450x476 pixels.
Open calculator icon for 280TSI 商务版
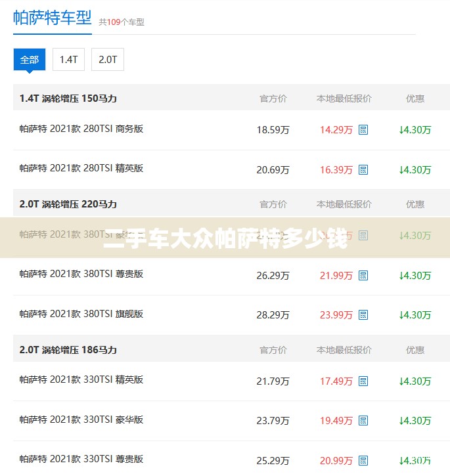pos(363,129)
